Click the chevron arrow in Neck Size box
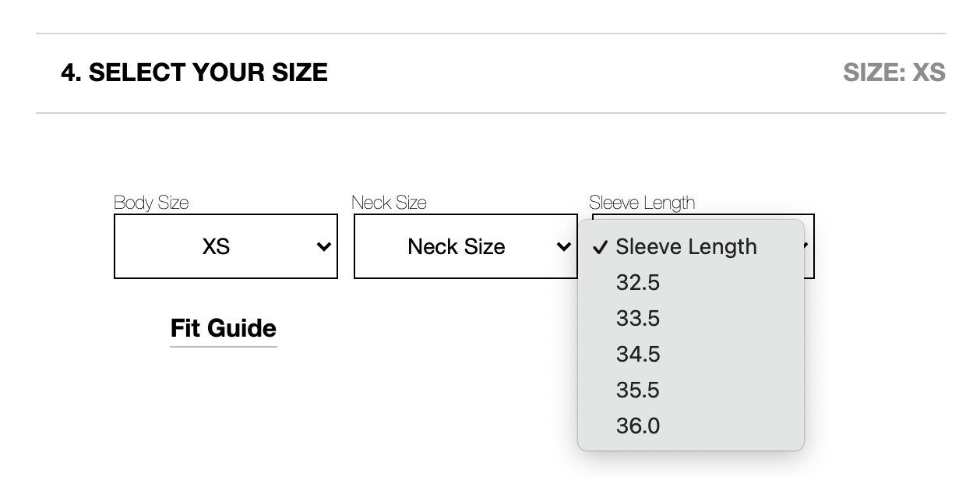 [x=563, y=247]
